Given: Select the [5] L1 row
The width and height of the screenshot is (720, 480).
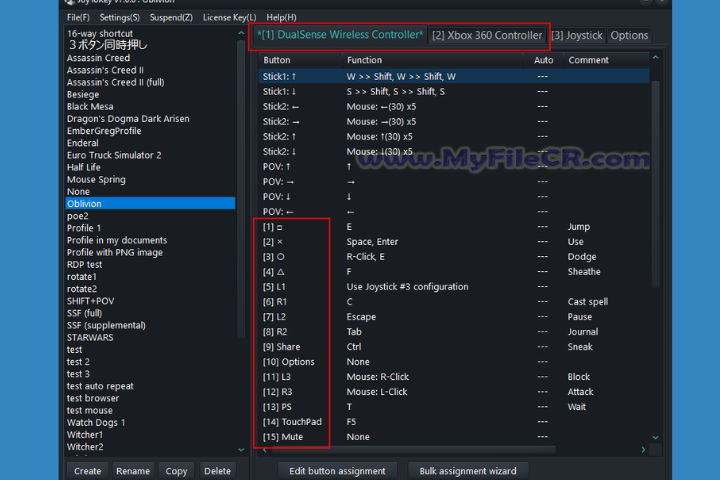Looking at the screenshot, I should tap(454, 287).
